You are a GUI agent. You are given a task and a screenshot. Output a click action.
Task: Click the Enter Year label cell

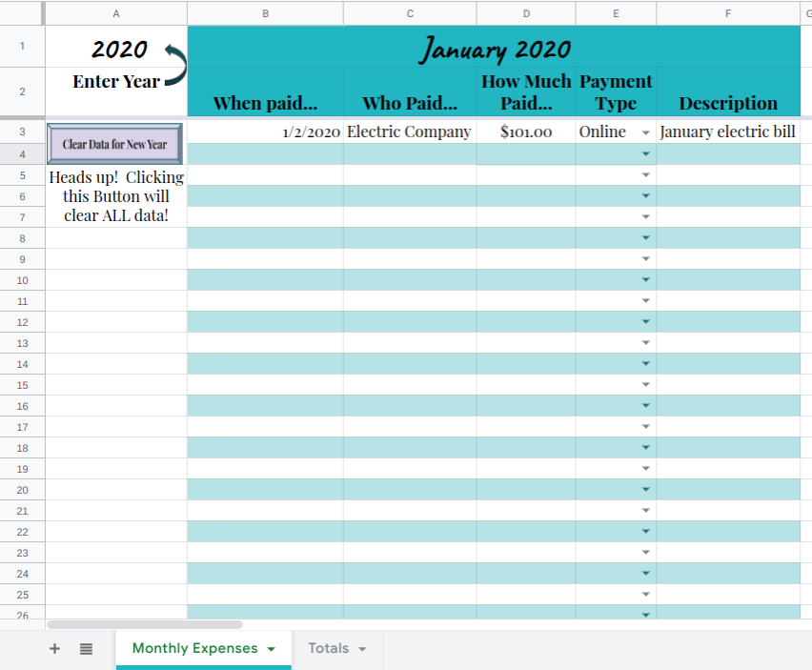[x=116, y=91]
